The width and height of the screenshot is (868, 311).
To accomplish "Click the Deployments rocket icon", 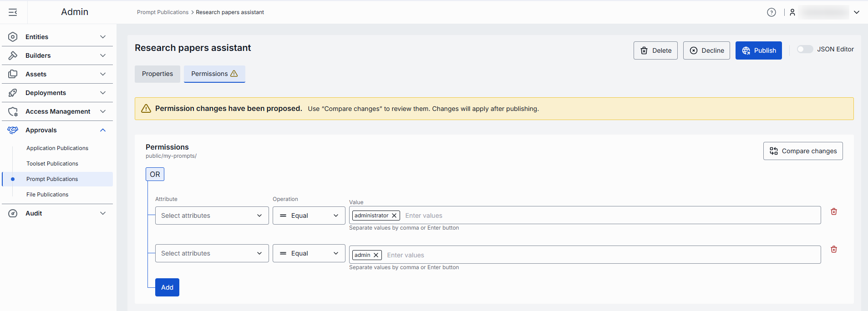I will coord(13,93).
